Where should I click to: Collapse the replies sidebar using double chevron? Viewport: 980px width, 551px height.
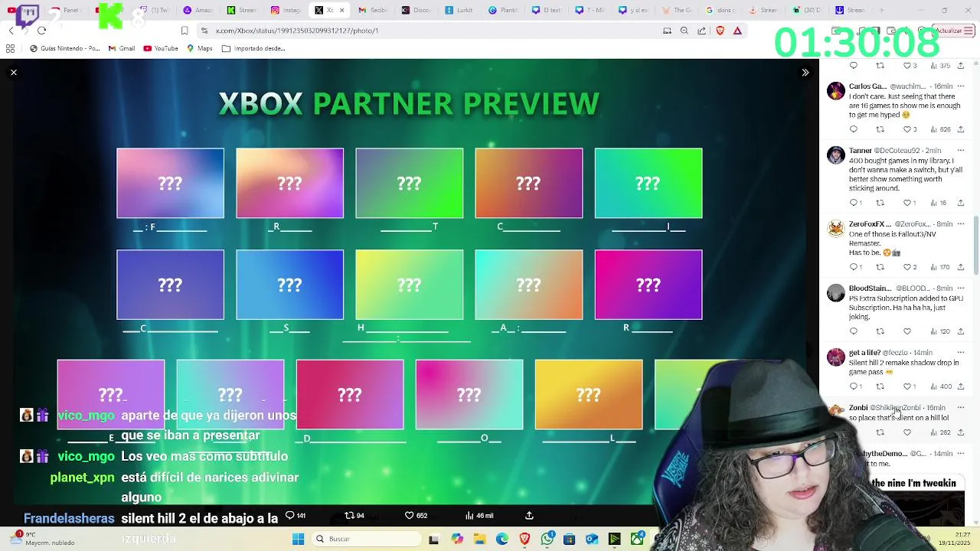click(805, 72)
